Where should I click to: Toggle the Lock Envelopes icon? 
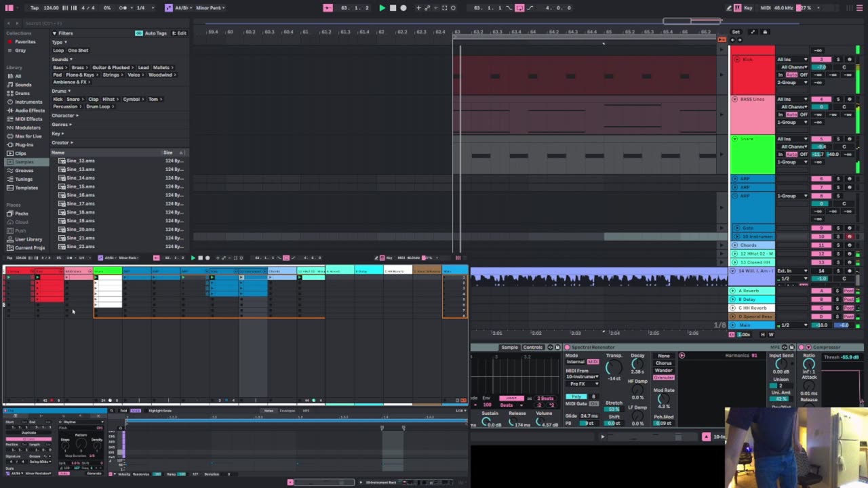pyautogui.click(x=765, y=32)
